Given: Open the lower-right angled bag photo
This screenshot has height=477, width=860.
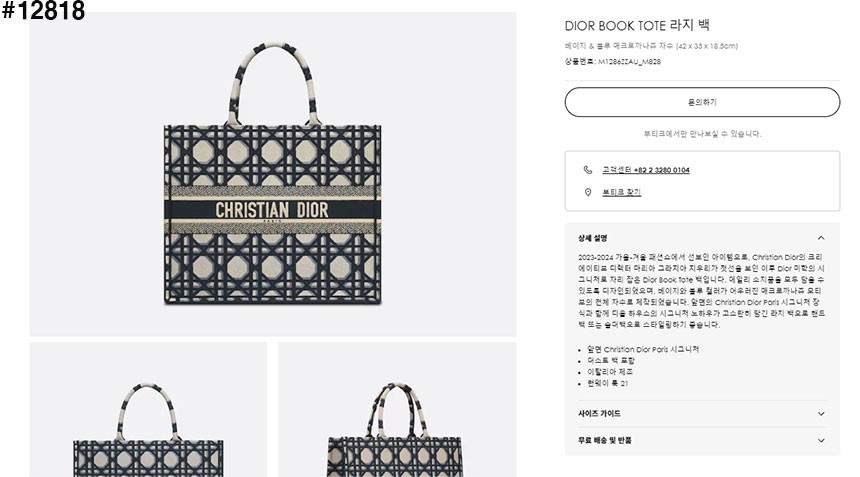Looking at the screenshot, I should tap(397, 410).
